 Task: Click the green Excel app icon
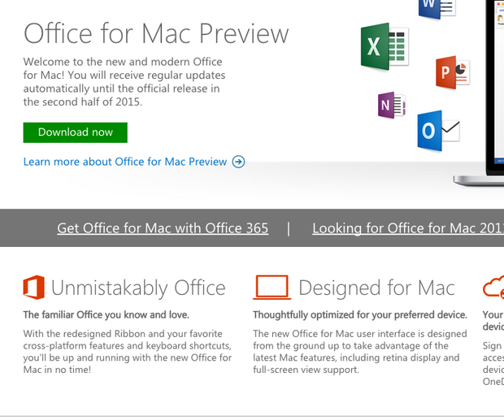pyautogui.click(x=384, y=45)
